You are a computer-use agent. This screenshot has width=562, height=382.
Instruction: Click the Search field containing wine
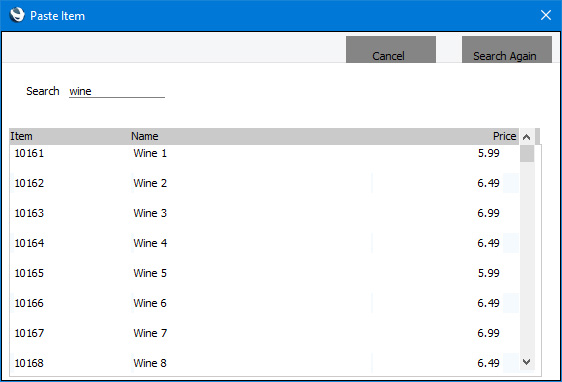click(x=117, y=91)
